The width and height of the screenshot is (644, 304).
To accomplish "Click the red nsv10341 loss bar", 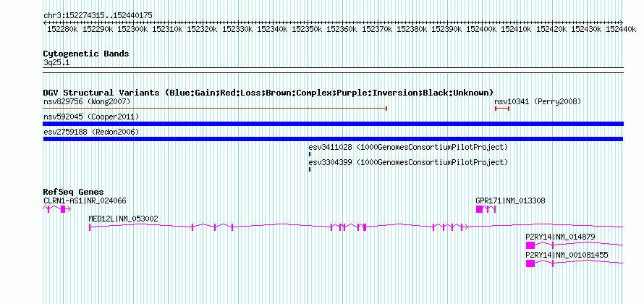I will click(502, 109).
